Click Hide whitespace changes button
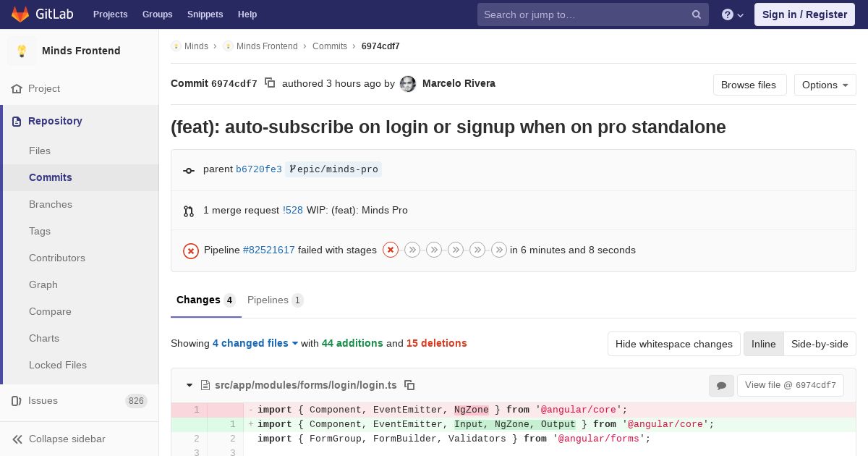868x456 pixels. tap(674, 344)
